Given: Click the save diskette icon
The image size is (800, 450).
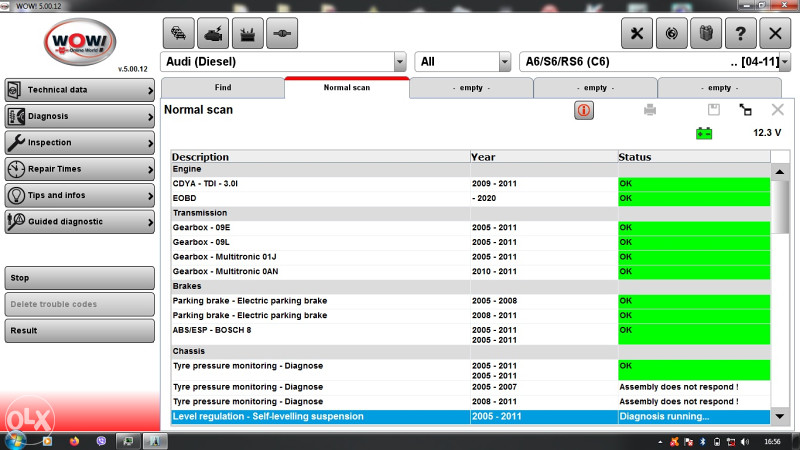Looking at the screenshot, I should point(714,110).
